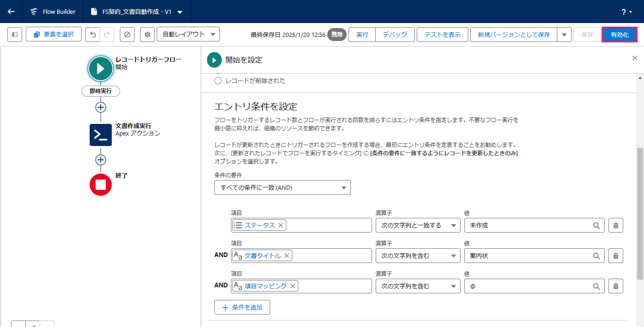
Task: Open the 自動レイアウト layout dropdown
Action: [188, 34]
